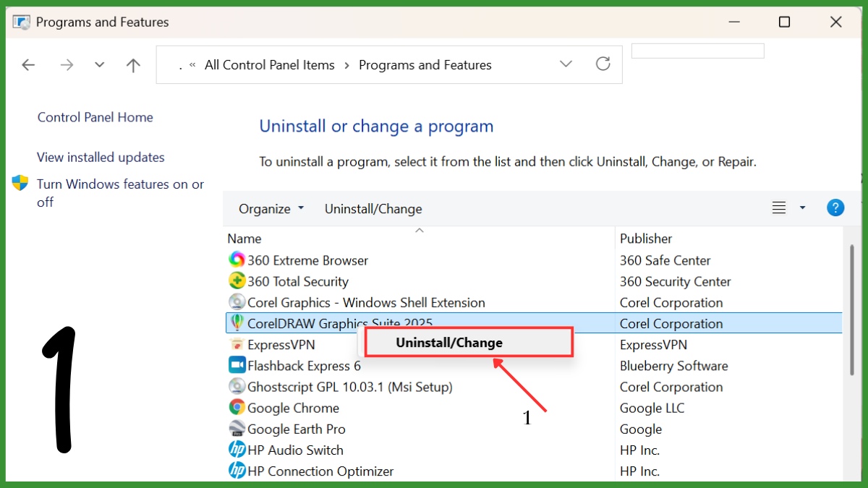Screen dimensions: 868x488
Task: Click the Flashback Express 6 camera icon
Action: pos(237,365)
